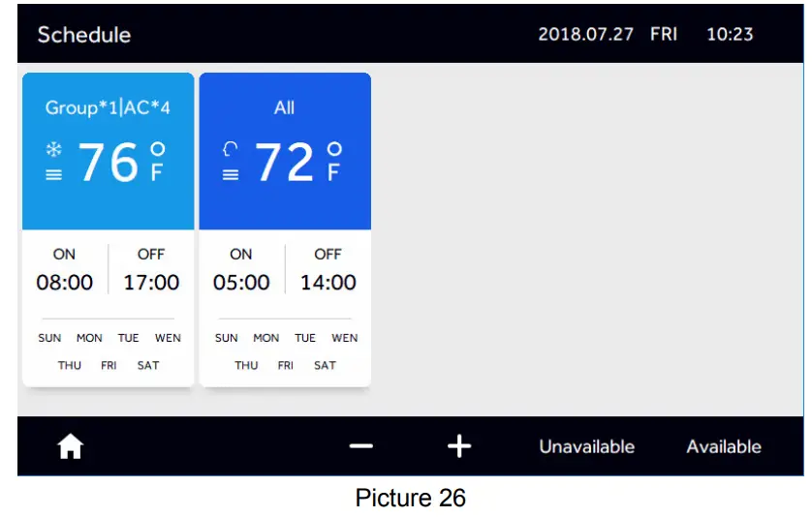Tap the snowflake cooling mode icon

(x=53, y=150)
